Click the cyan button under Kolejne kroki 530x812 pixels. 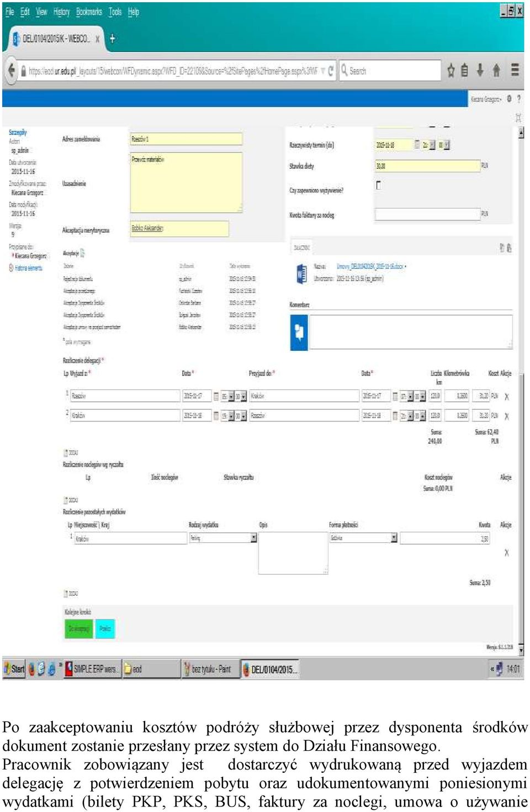click(105, 629)
